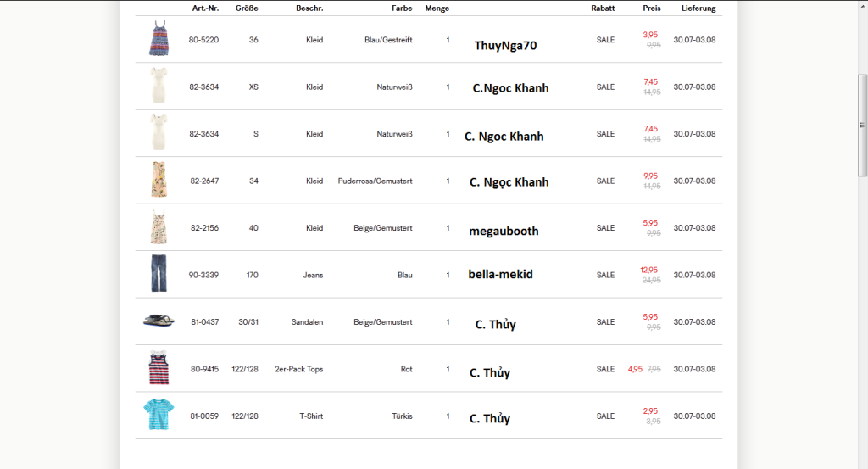Click the scrollbar up arrow
The height and width of the screenshot is (469, 868).
click(x=862, y=5)
